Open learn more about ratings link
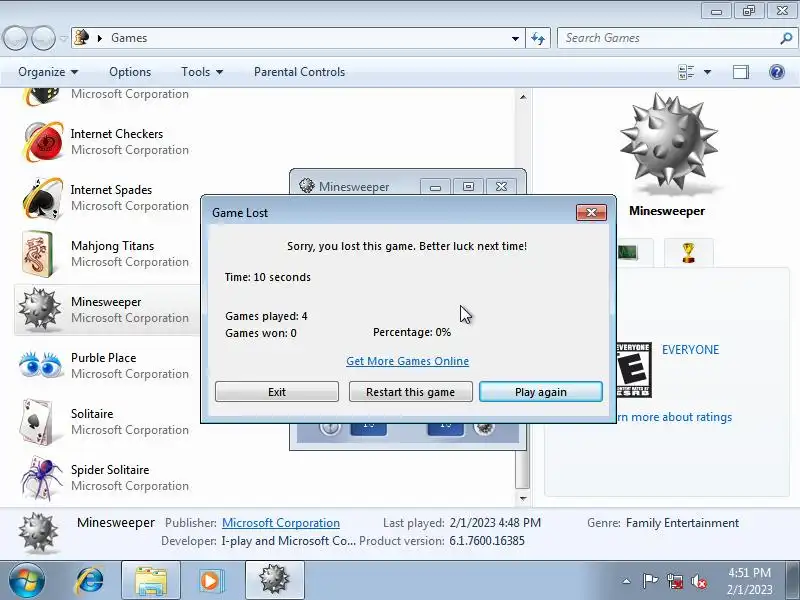 point(674,417)
